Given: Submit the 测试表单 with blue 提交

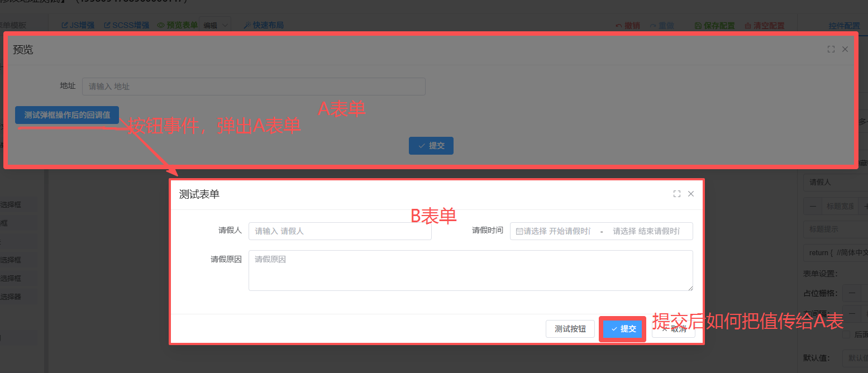Looking at the screenshot, I should [623, 329].
